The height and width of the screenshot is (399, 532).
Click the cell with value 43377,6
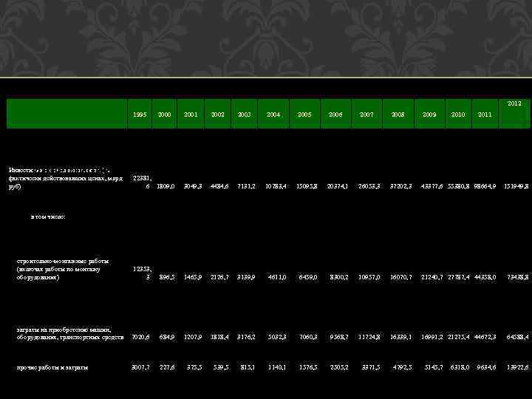point(432,186)
